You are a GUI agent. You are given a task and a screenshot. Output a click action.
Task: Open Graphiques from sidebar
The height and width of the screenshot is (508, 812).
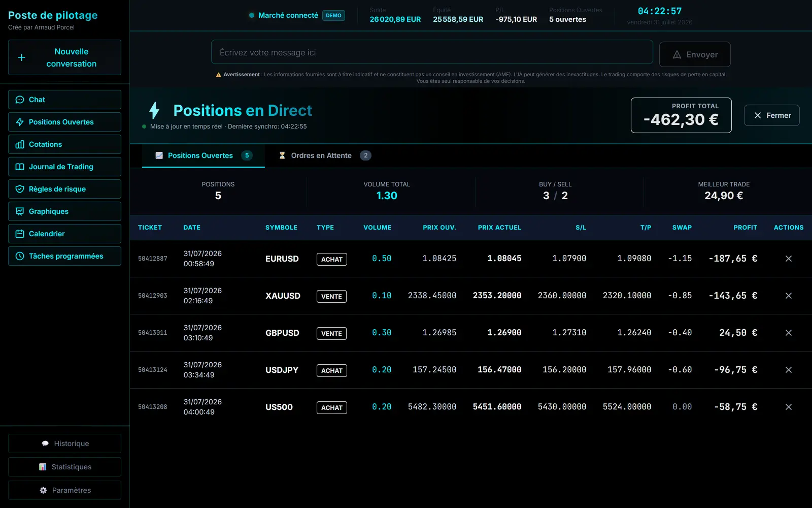pyautogui.click(x=64, y=211)
